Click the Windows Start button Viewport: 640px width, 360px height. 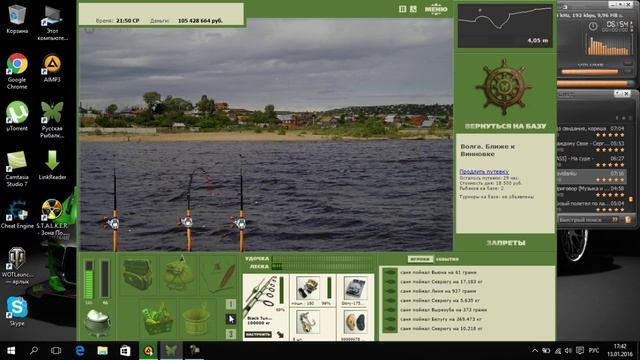point(11,351)
